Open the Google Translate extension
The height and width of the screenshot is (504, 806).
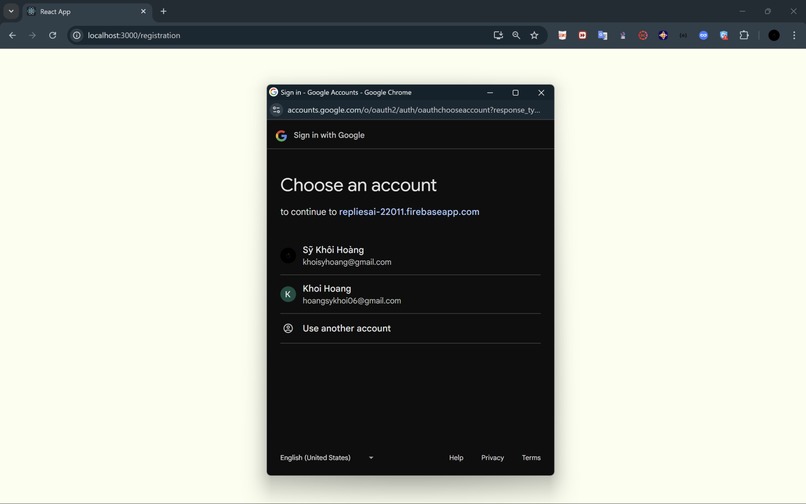602,35
